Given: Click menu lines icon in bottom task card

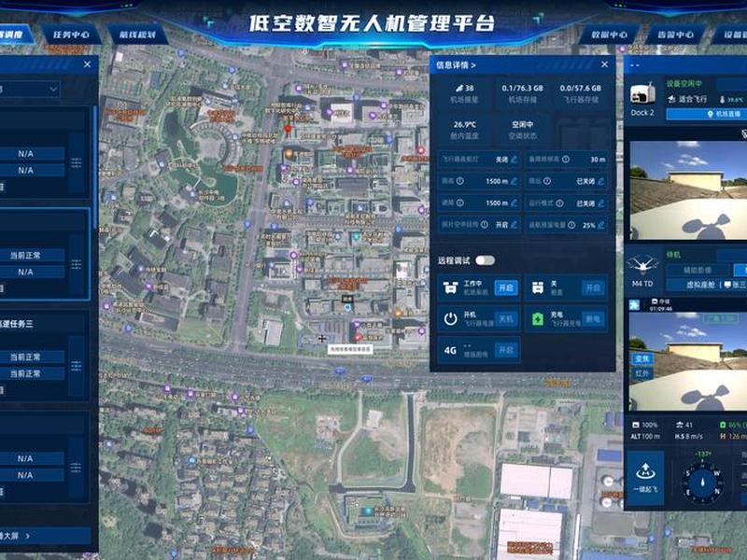Looking at the screenshot, I should (77, 468).
